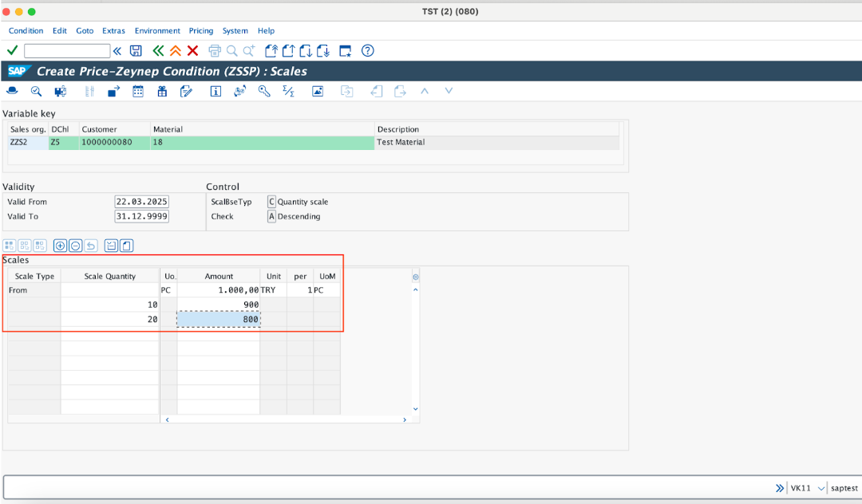The height and width of the screenshot is (504, 862).
Task: Click the Scale Quantity cell showing 10
Action: point(110,305)
